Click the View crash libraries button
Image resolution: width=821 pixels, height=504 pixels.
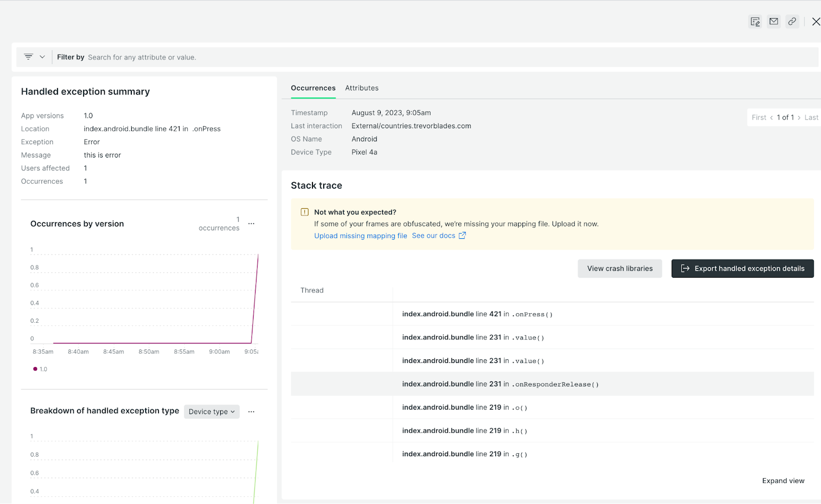[x=620, y=268]
